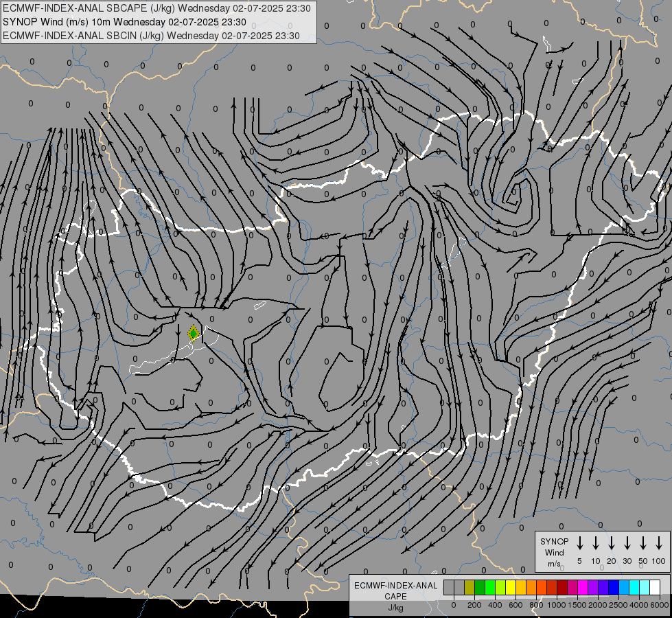Image resolution: width=672 pixels, height=618 pixels.
Task: Select the purple swatch left of 2000 tick
Action: tap(593, 587)
